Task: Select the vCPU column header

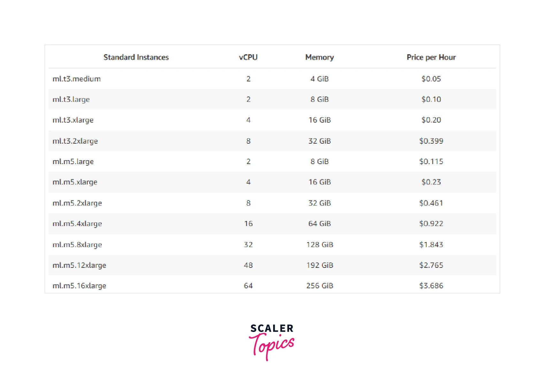Action: coord(248,57)
